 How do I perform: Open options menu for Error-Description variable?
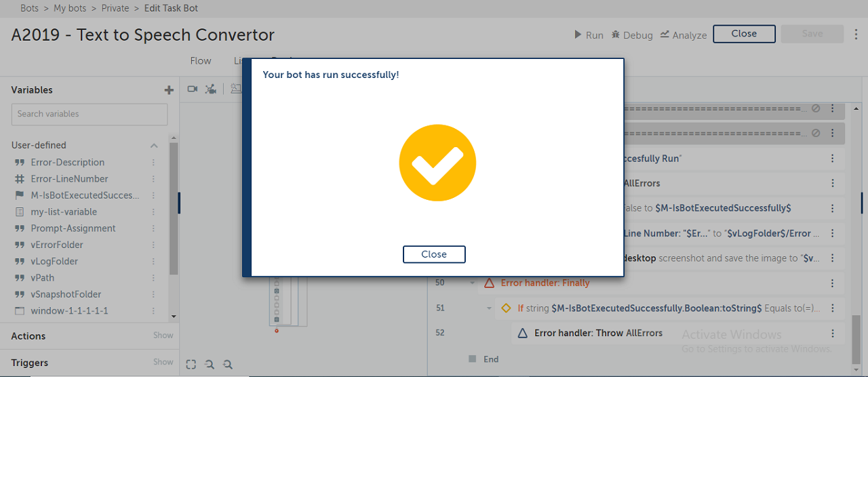coord(153,163)
